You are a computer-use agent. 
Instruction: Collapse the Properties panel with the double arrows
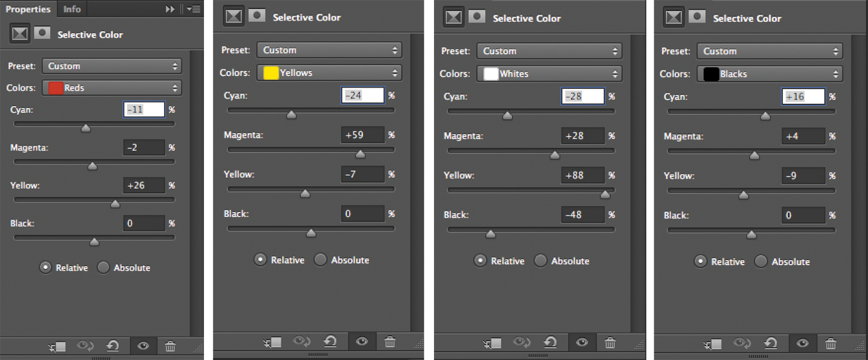point(170,9)
